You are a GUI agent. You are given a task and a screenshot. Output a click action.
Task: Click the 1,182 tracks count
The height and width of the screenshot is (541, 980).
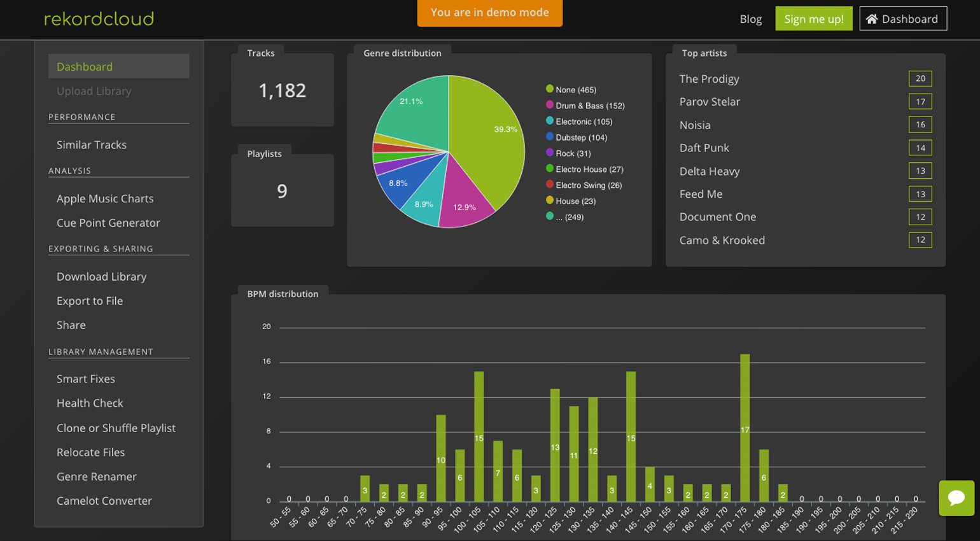click(282, 90)
